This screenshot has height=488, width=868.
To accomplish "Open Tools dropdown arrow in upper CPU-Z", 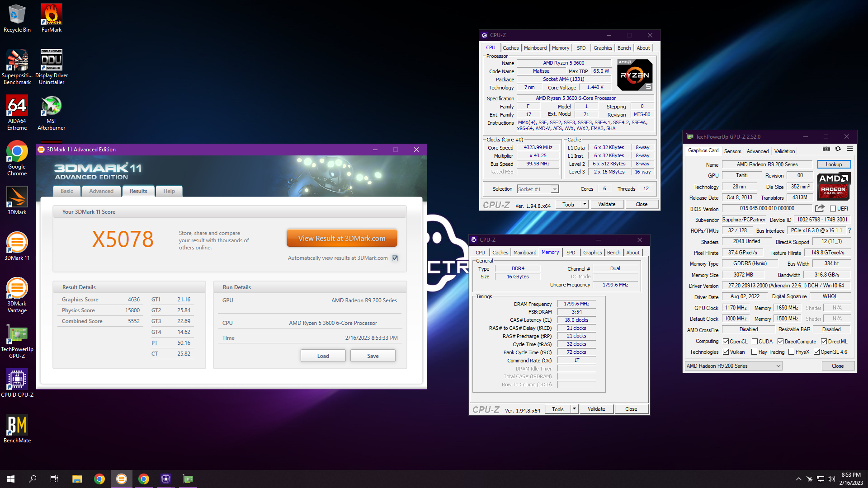I will (585, 204).
